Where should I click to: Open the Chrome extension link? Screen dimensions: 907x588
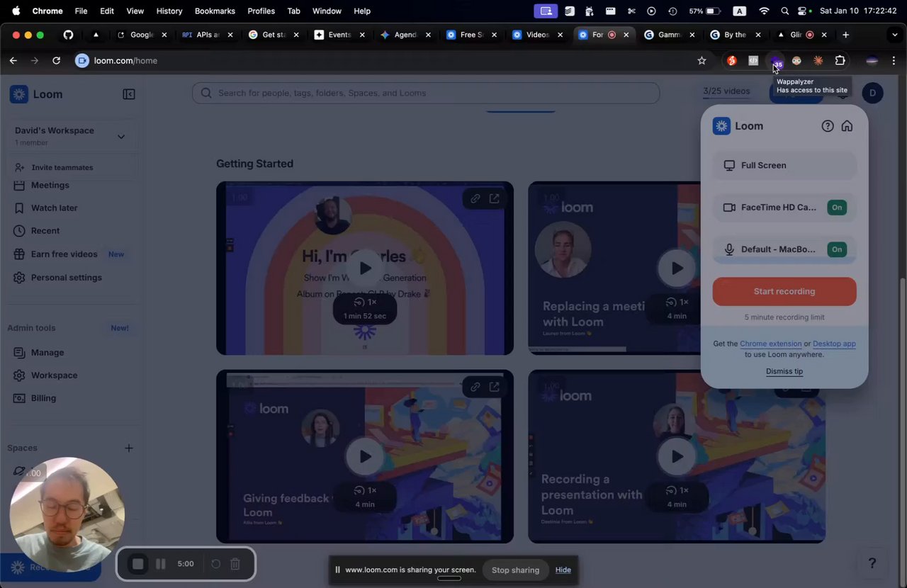pyautogui.click(x=771, y=344)
